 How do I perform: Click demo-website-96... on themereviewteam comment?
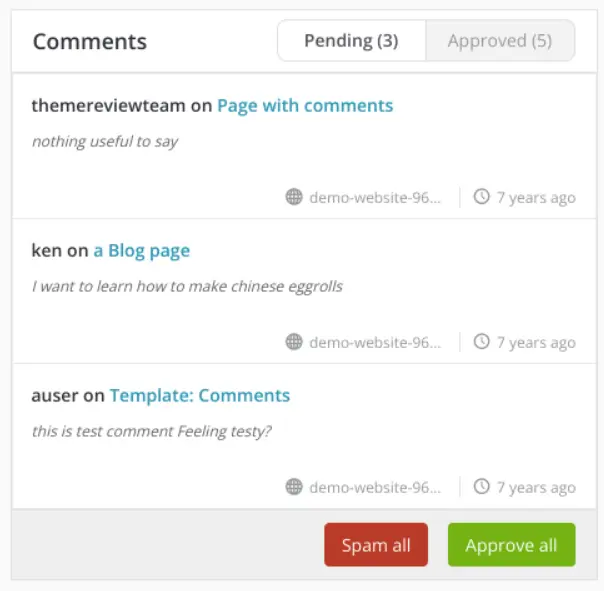tap(375, 198)
